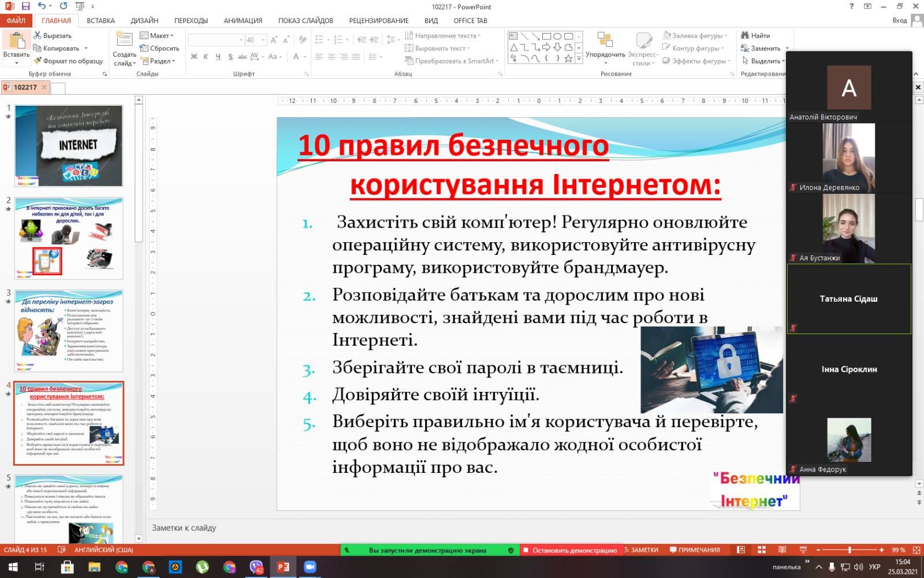Switch to the АНИМАЦИЯ ribbon tab
924x578 pixels.
243,20
